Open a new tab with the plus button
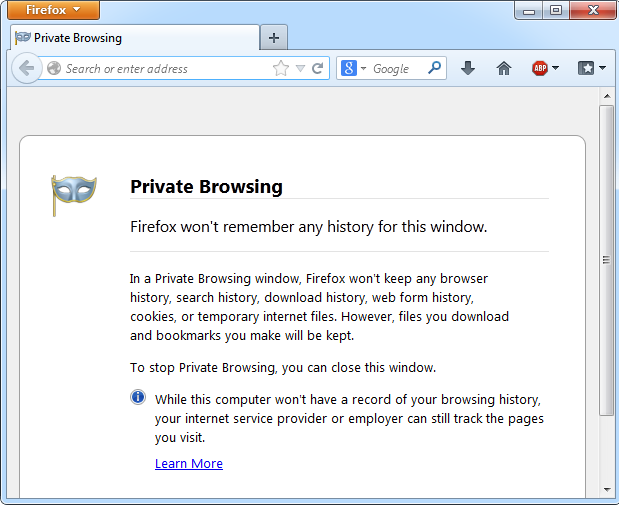 274,38
